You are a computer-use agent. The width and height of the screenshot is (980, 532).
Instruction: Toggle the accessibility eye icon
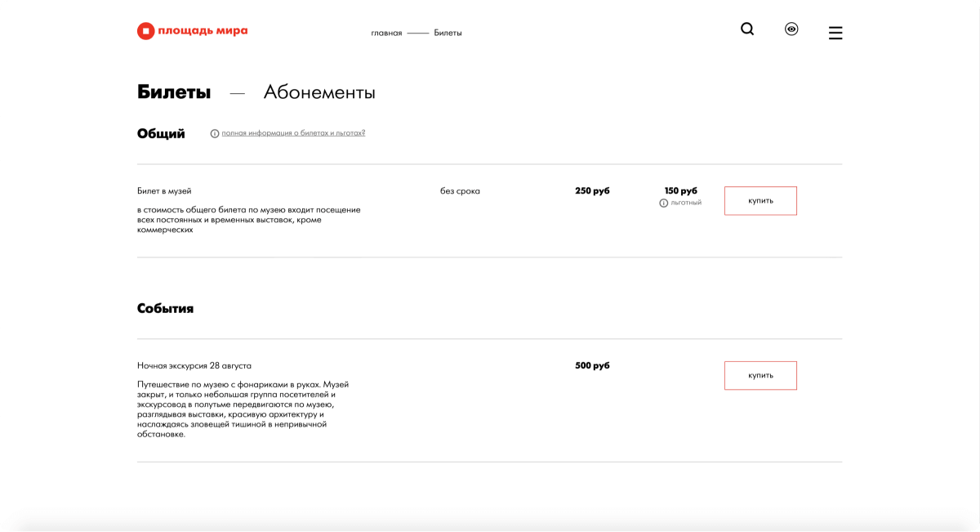[x=791, y=29]
